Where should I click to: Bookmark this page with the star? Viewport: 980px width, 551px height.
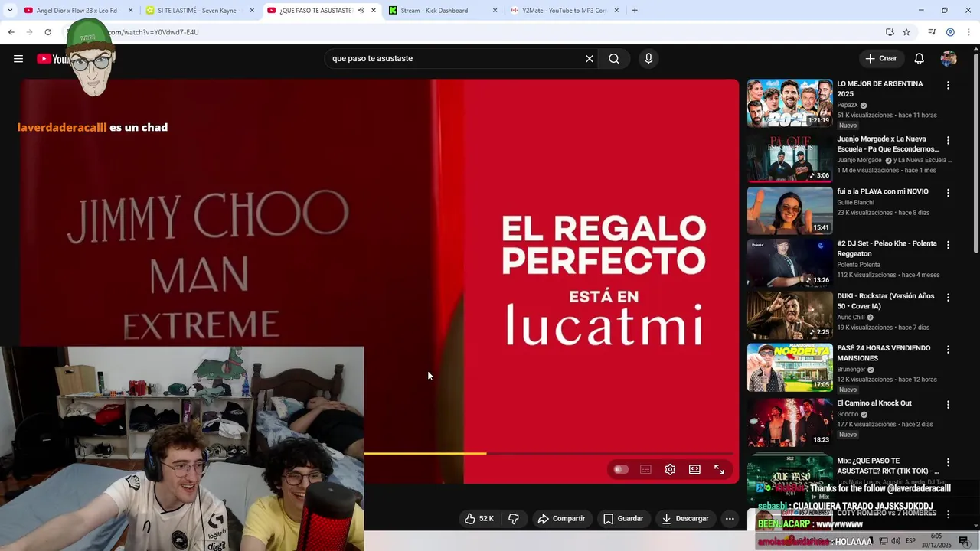[x=906, y=32]
